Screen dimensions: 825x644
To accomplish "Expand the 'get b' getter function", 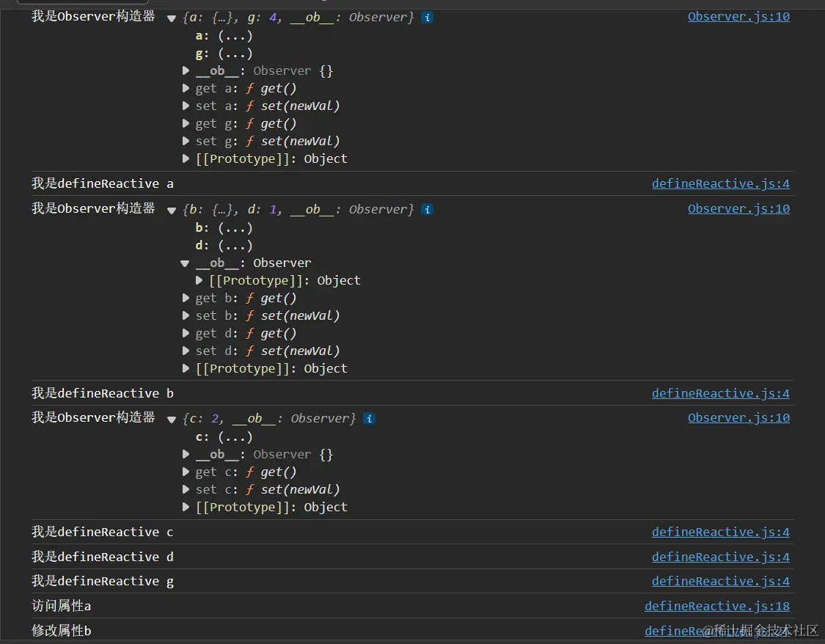I will coord(186,299).
